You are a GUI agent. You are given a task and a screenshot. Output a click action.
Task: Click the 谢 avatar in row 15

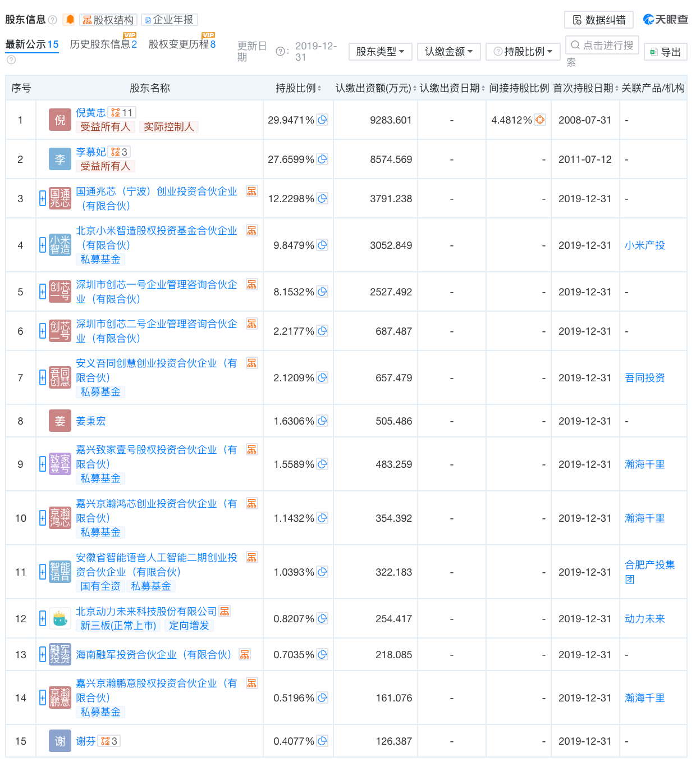coord(59,741)
